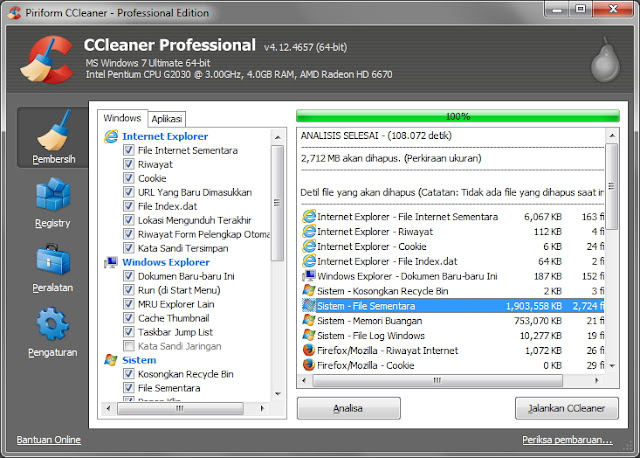Viewport: 640px width, 458px height.
Task: Click the Windows Explorer group icon
Action: coord(111,262)
